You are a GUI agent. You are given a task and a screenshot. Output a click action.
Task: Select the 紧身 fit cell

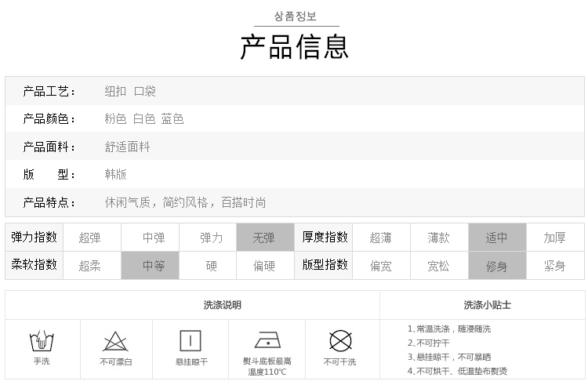tap(555, 266)
